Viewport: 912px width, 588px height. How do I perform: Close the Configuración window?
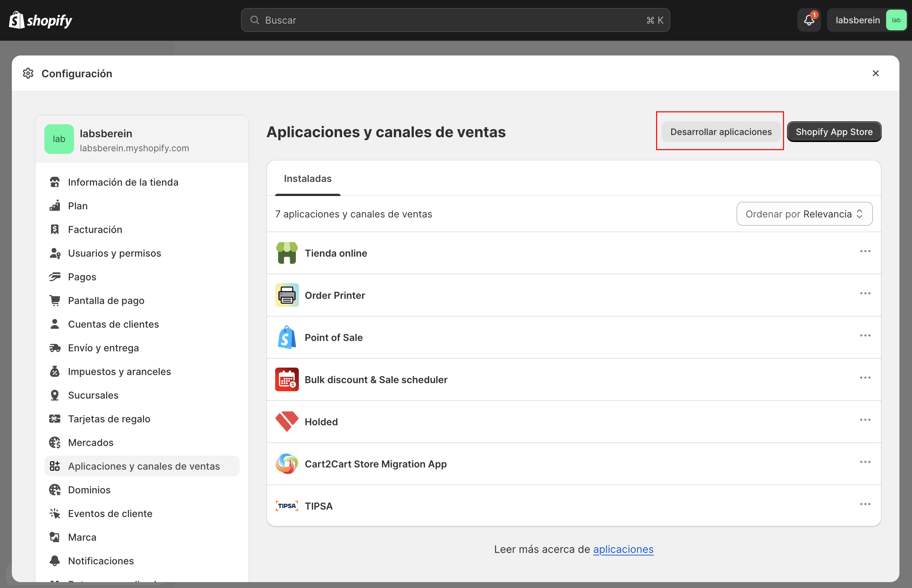coord(876,73)
